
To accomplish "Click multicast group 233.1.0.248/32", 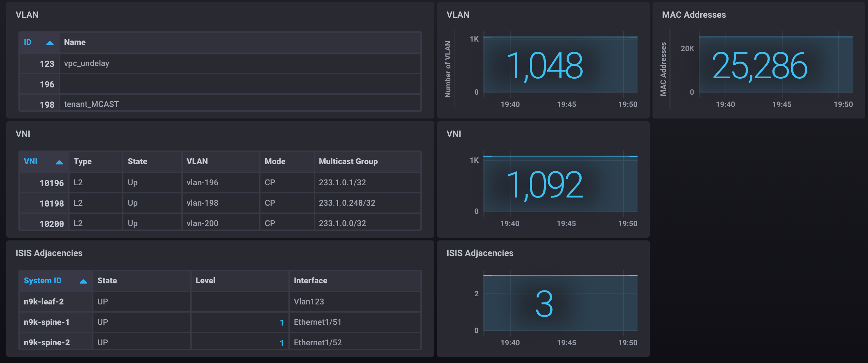I will pos(367,203).
